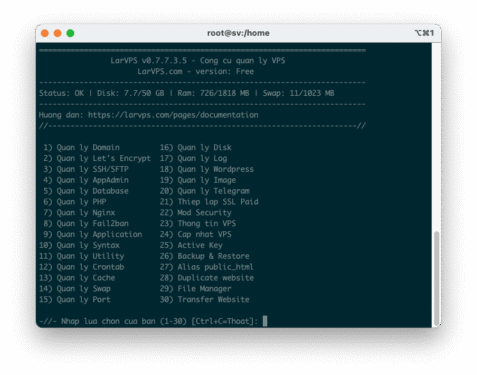Click the 'Nhap lua chon cua ban' prompt
477x375 pixels.
(108, 321)
